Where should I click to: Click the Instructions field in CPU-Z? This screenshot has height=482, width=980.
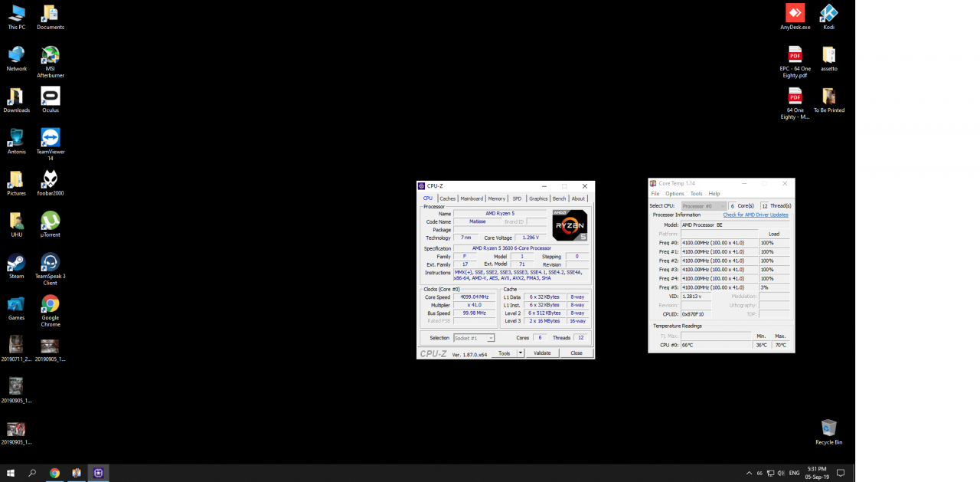[521, 275]
